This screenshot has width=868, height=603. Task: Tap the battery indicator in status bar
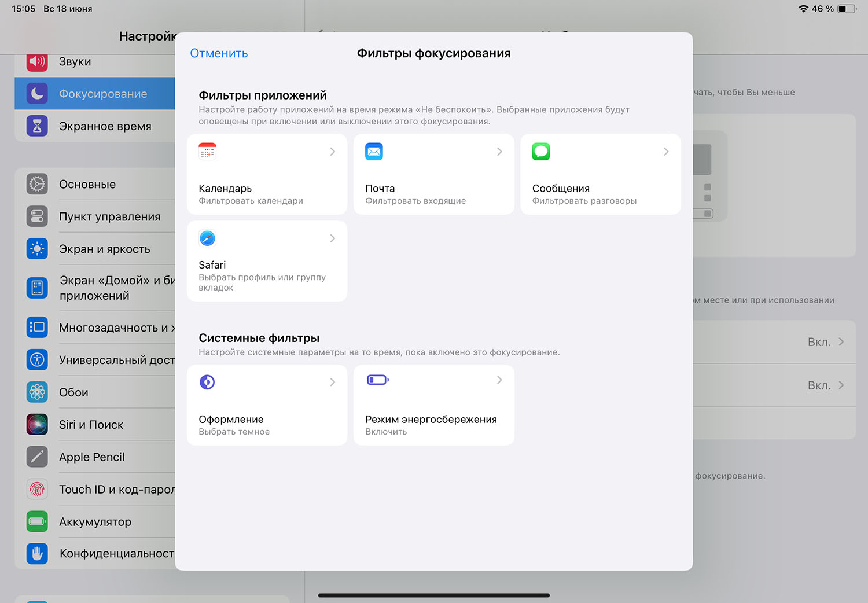point(847,9)
